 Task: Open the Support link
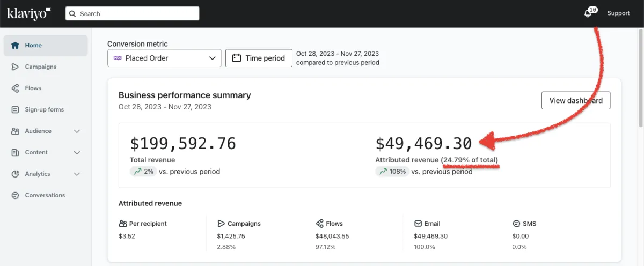point(618,13)
